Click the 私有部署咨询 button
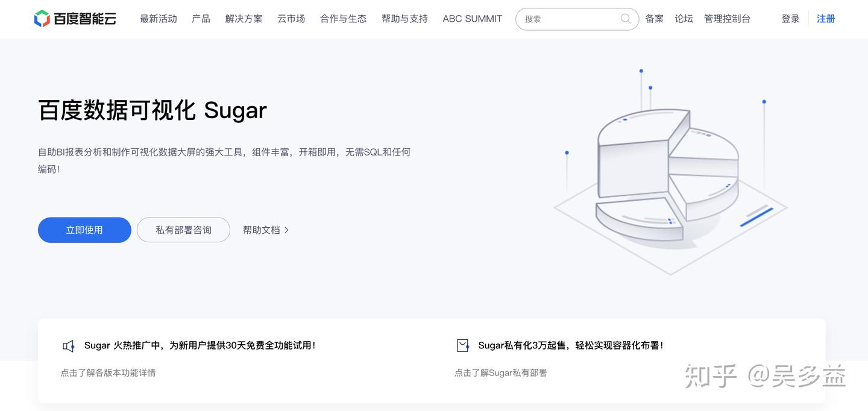This screenshot has height=411, width=868. (x=183, y=230)
